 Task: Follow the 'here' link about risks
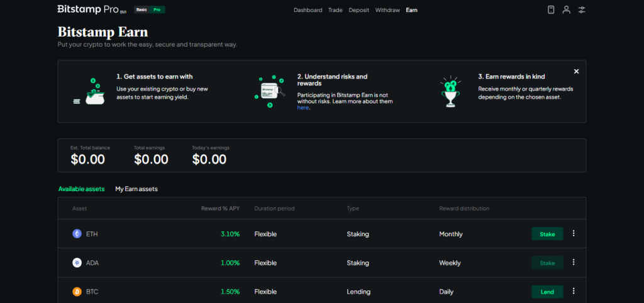303,107
